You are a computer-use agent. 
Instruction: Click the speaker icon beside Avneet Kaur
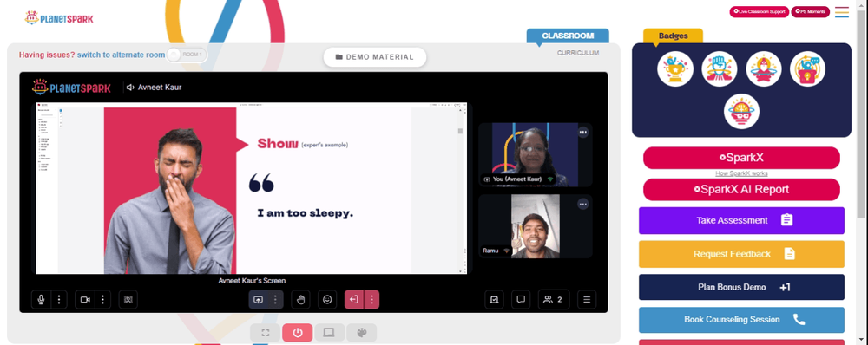(x=130, y=88)
